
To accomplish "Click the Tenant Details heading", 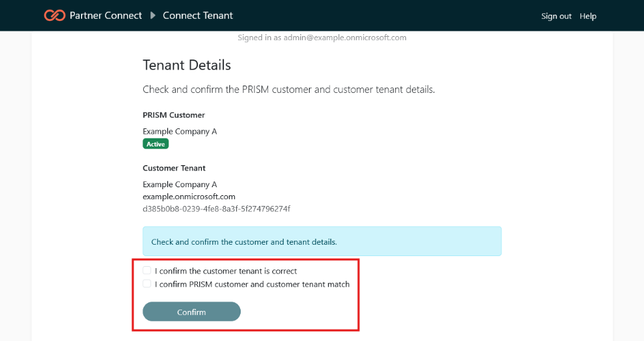I will pyautogui.click(x=187, y=65).
